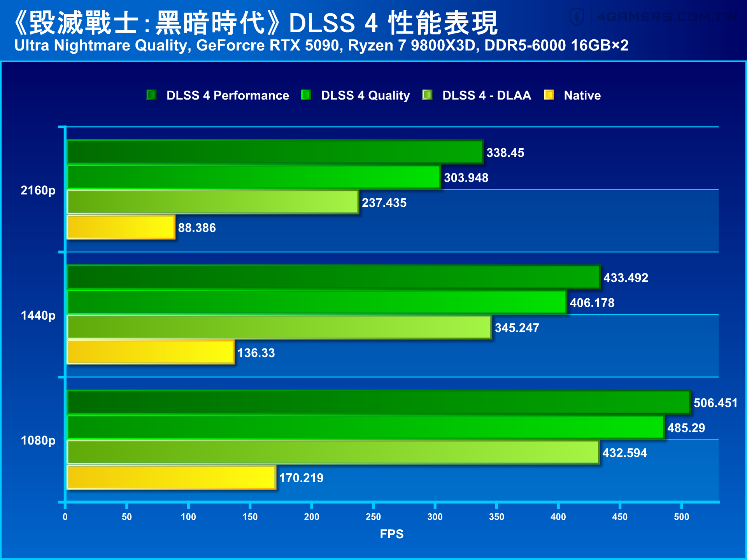Select the 1080p DLSS 4 Quality bar
Viewport: 747px width, 560px height.
click(366, 427)
